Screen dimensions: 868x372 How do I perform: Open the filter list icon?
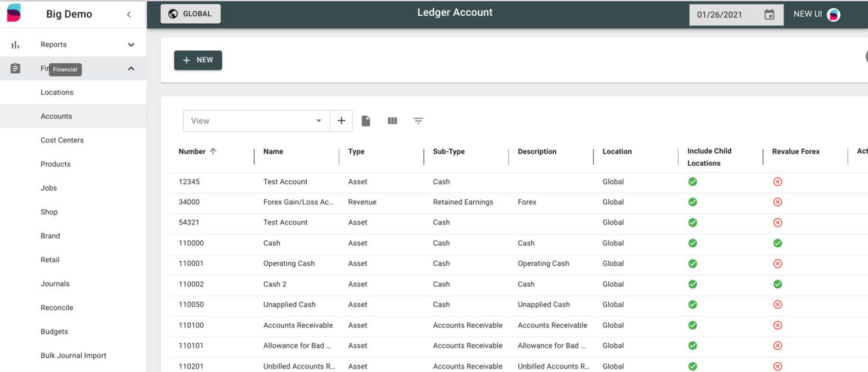(418, 121)
